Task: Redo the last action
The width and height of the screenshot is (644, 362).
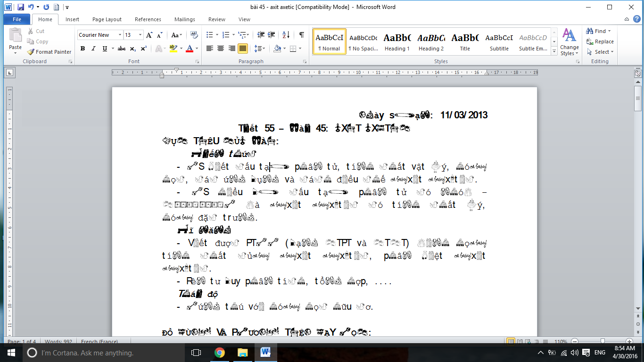Action: (46, 7)
